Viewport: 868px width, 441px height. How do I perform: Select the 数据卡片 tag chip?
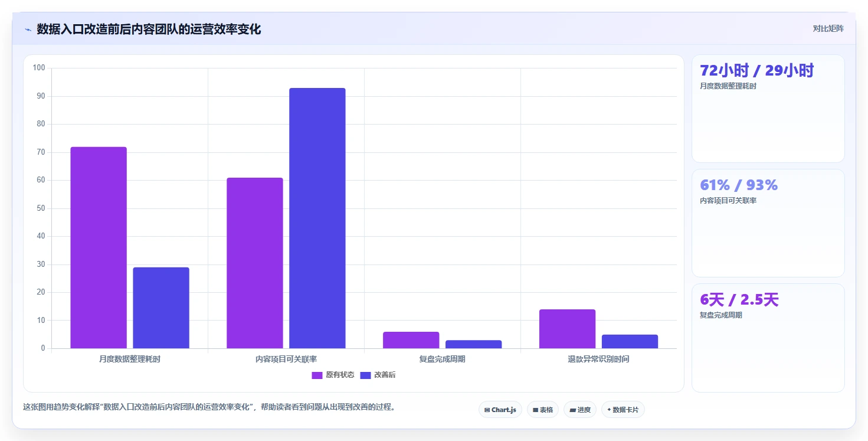pos(623,410)
